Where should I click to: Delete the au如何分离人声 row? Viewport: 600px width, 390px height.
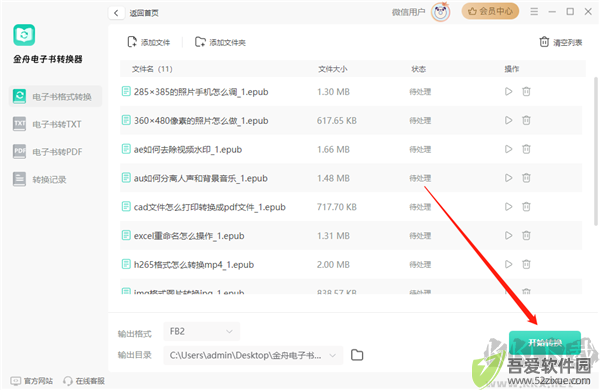(527, 178)
